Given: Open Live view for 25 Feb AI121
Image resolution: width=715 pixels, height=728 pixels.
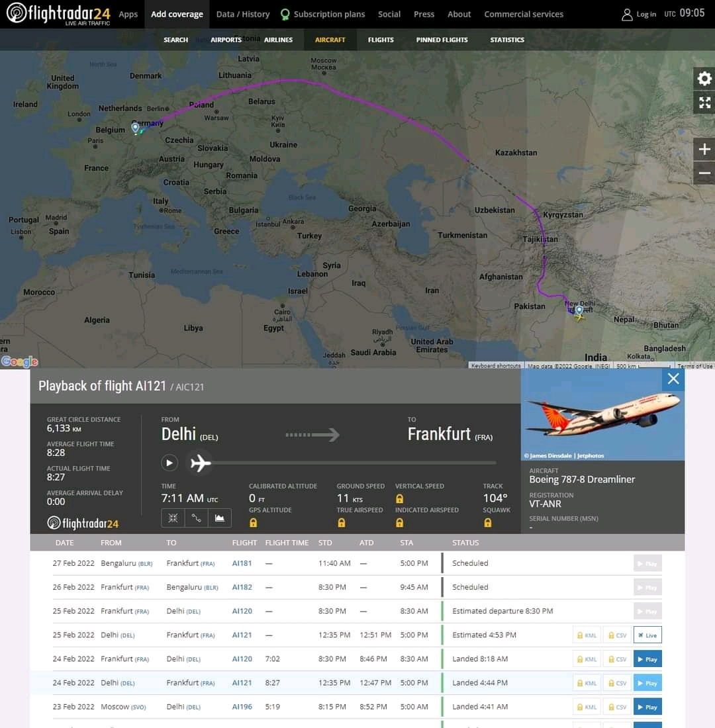Looking at the screenshot, I should coord(647,635).
